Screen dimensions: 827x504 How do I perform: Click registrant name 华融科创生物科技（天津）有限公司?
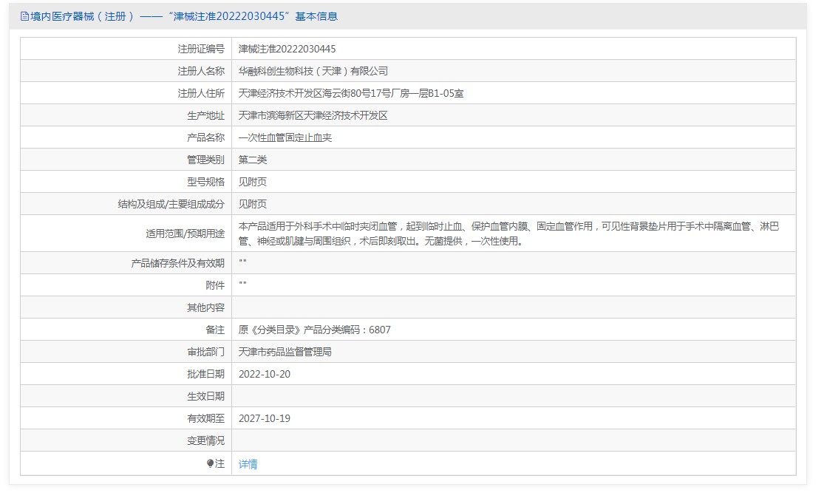(313, 71)
